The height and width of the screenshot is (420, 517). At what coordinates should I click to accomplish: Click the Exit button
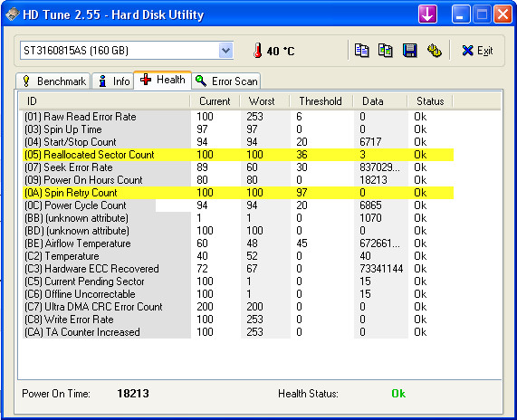477,51
